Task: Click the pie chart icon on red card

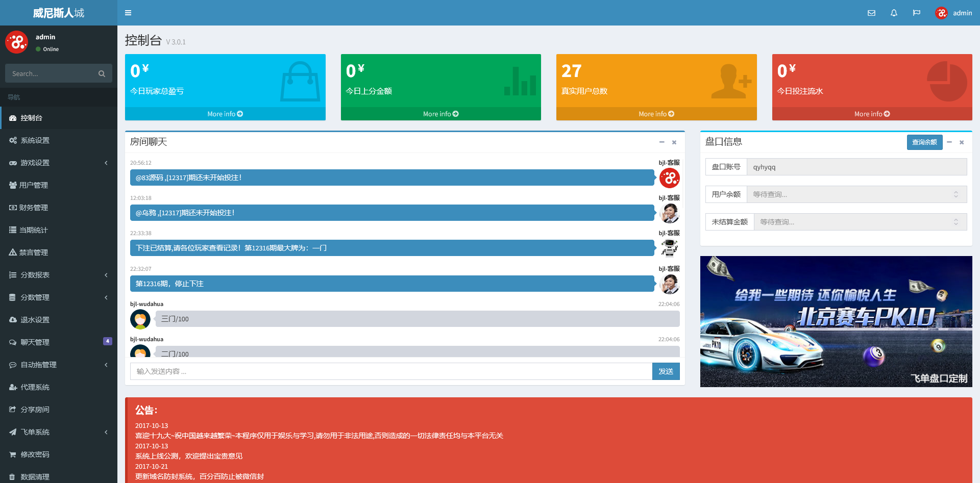Action: click(947, 81)
